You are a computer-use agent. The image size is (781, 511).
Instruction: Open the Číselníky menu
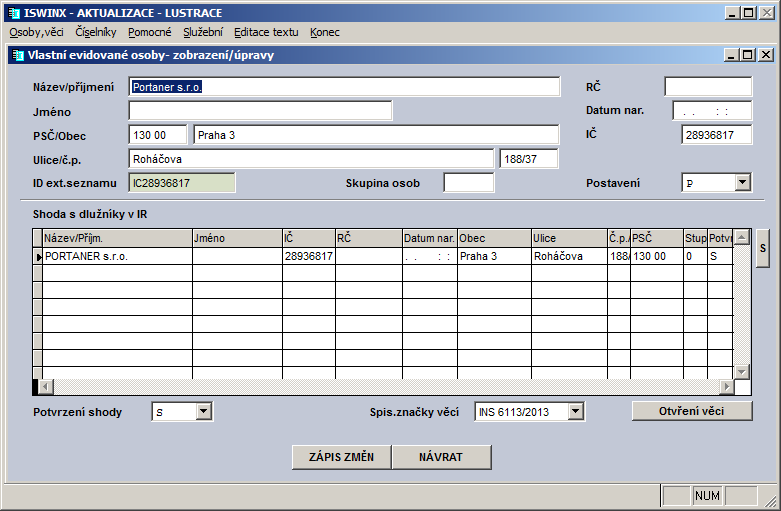(x=96, y=32)
